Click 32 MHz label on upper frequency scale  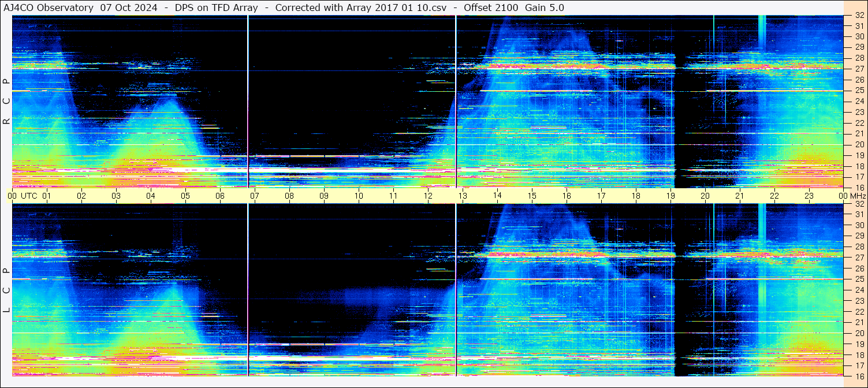(859, 16)
